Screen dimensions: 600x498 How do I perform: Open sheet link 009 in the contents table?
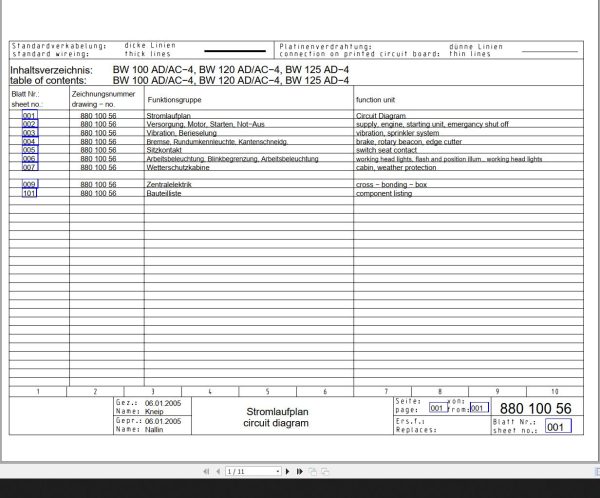[29, 184]
